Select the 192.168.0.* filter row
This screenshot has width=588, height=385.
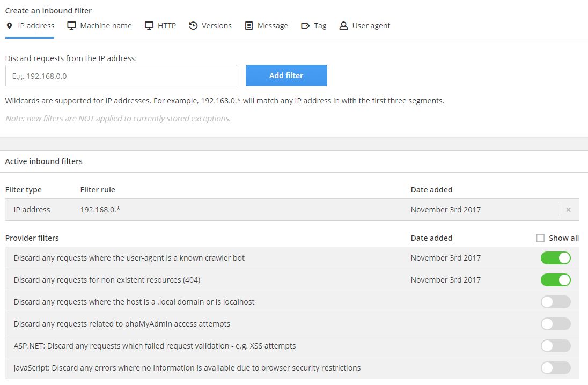pos(241,210)
